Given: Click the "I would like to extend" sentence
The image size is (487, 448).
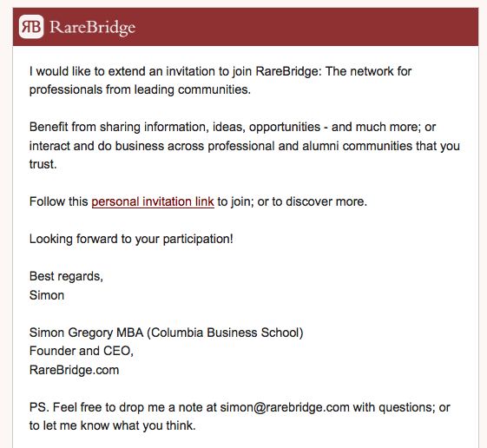Looking at the screenshot, I should (220, 71).
